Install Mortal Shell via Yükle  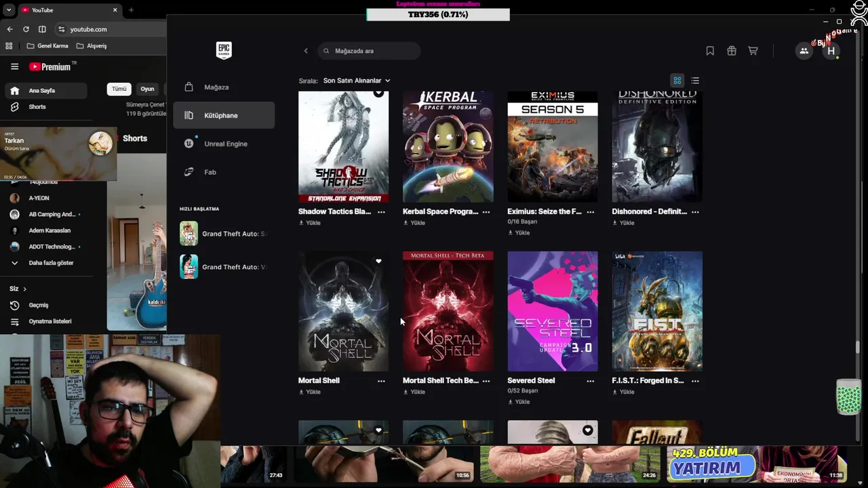[309, 392]
